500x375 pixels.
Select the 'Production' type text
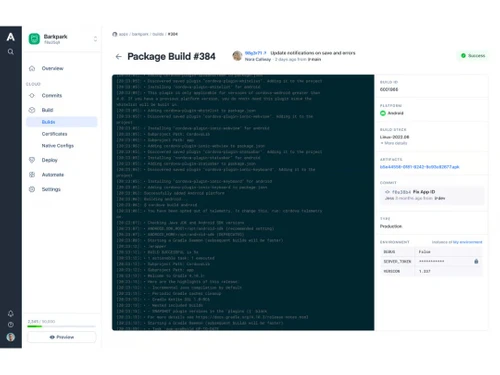391,226
